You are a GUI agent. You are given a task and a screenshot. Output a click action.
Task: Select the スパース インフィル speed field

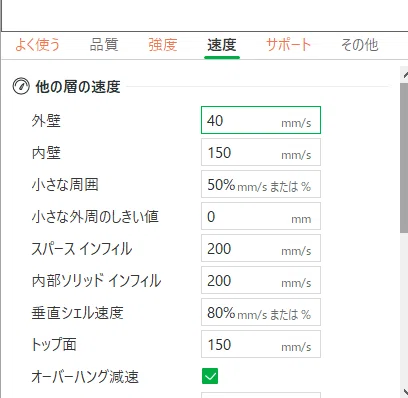[261, 248]
